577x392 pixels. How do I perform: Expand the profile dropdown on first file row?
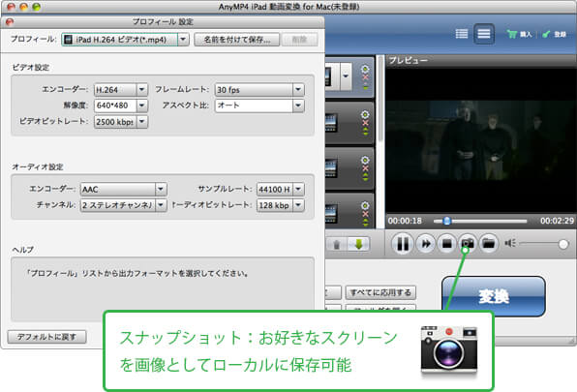346,76
